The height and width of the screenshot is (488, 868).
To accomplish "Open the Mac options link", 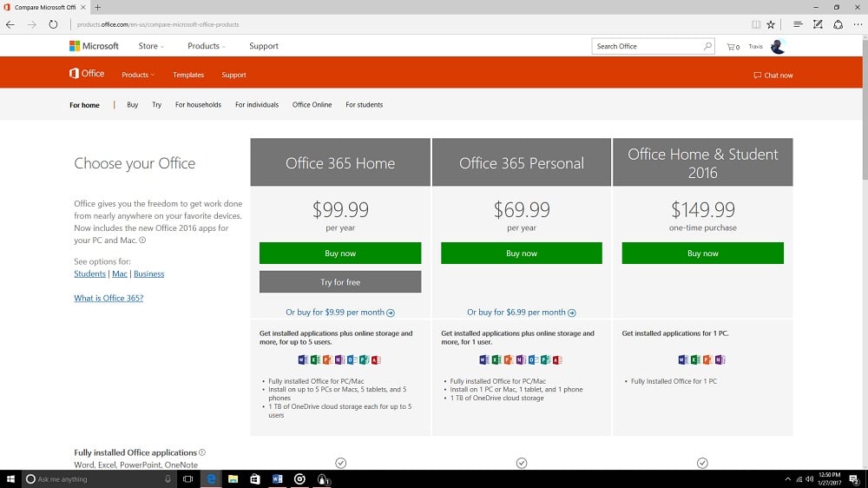I will point(120,274).
